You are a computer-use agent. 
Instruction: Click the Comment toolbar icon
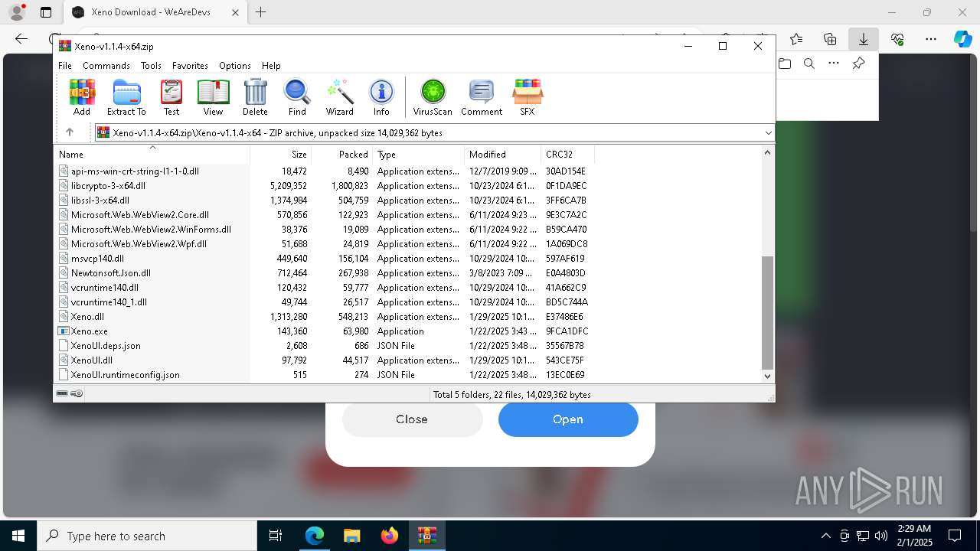click(482, 97)
